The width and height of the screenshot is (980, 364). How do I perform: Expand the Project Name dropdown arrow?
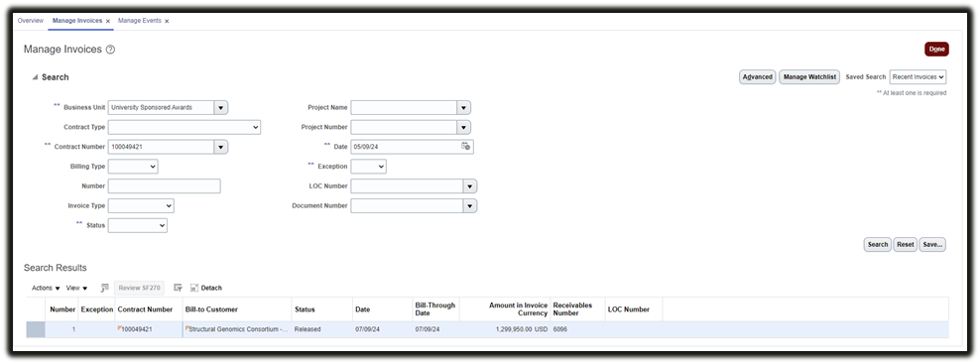463,107
